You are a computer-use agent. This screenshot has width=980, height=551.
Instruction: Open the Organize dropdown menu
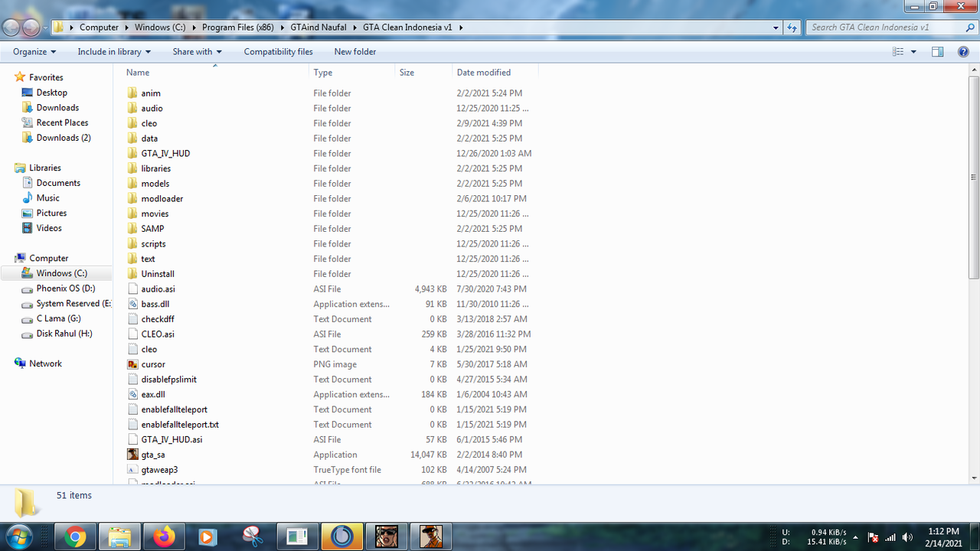coord(34,51)
